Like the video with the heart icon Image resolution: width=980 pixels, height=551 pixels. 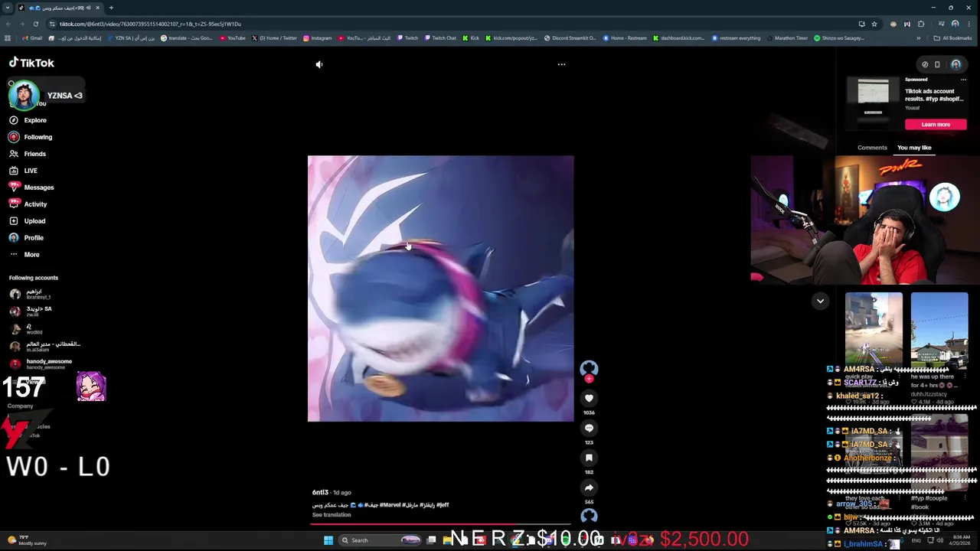[589, 398]
